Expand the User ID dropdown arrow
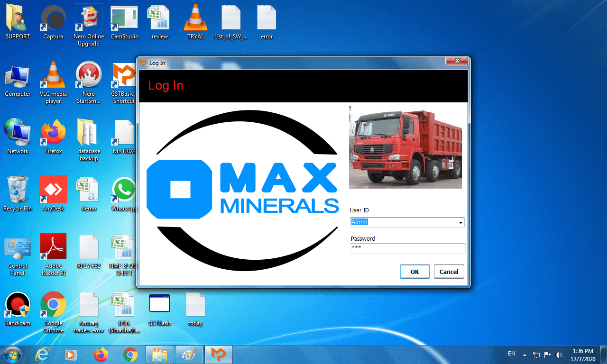607x364 pixels. pyautogui.click(x=460, y=222)
